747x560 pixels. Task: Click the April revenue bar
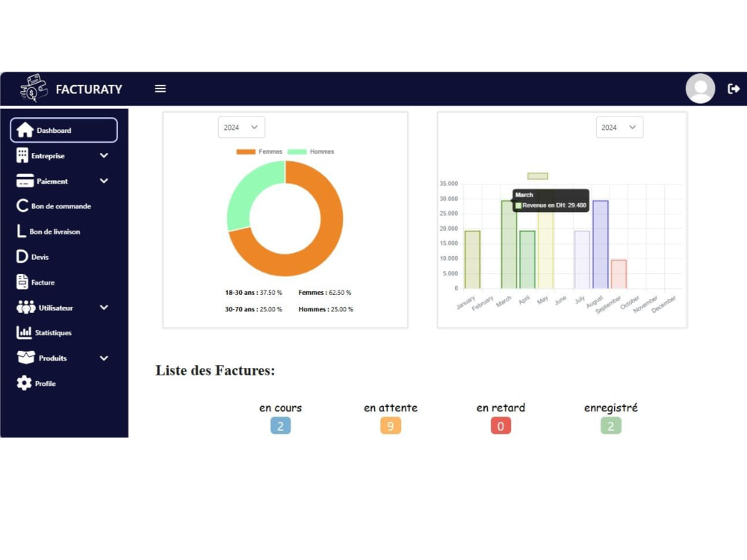click(527, 260)
